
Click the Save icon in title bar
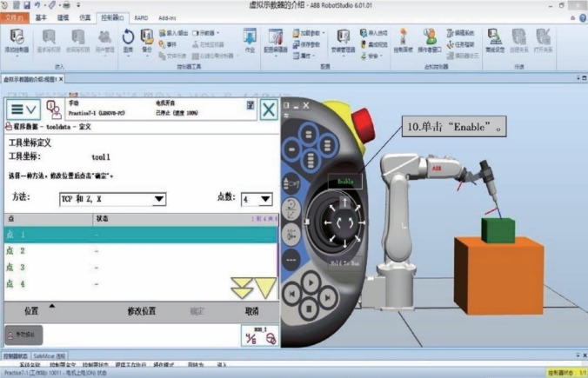[27, 5]
